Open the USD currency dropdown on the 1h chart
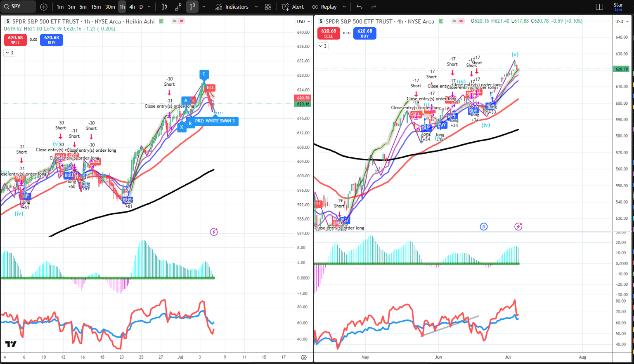The height and width of the screenshot is (364, 634). click(303, 21)
